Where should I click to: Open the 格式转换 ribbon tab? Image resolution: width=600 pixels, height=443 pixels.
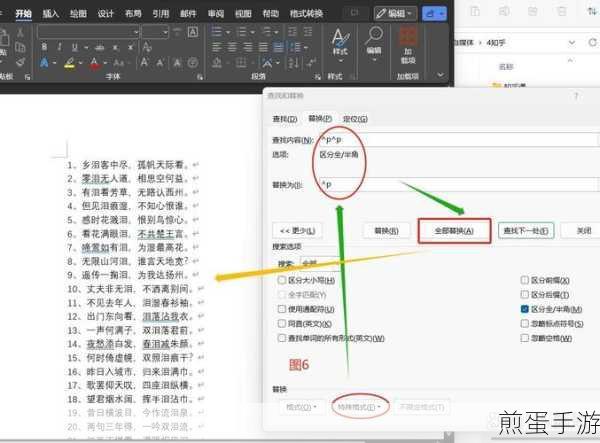click(x=306, y=14)
